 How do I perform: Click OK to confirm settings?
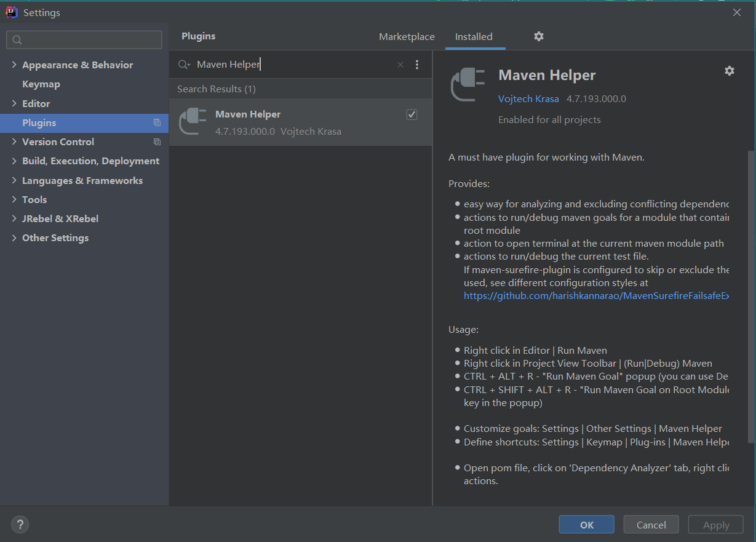click(x=586, y=525)
